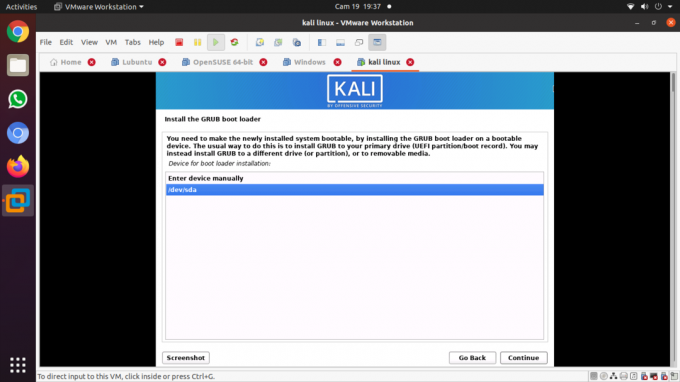
Task: Click the Screenshot button in installer
Action: tap(186, 358)
